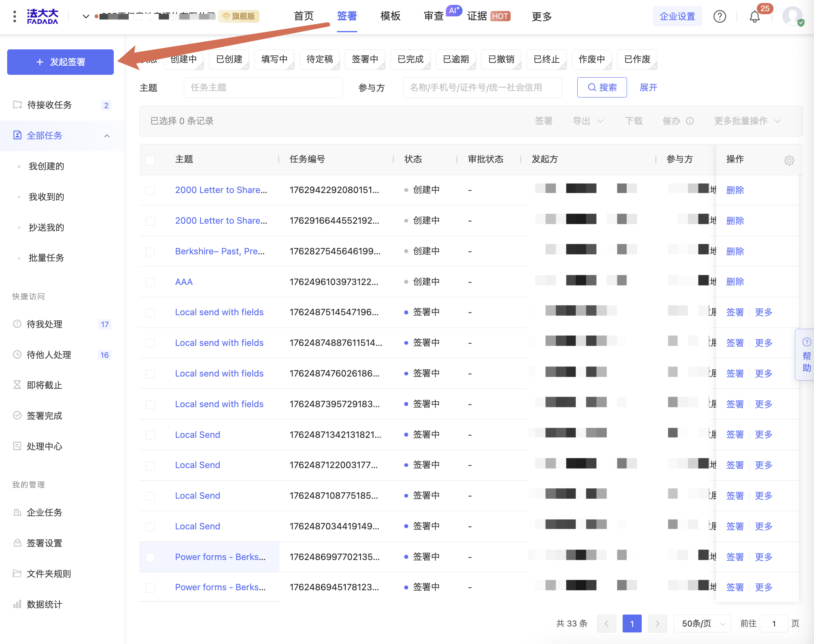This screenshot has height=644, width=814.
Task: Expand the company switcher chevron
Action: [x=86, y=16]
